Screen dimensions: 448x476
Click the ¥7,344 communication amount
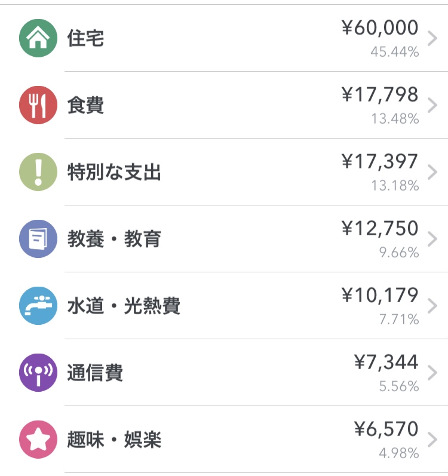click(x=386, y=362)
